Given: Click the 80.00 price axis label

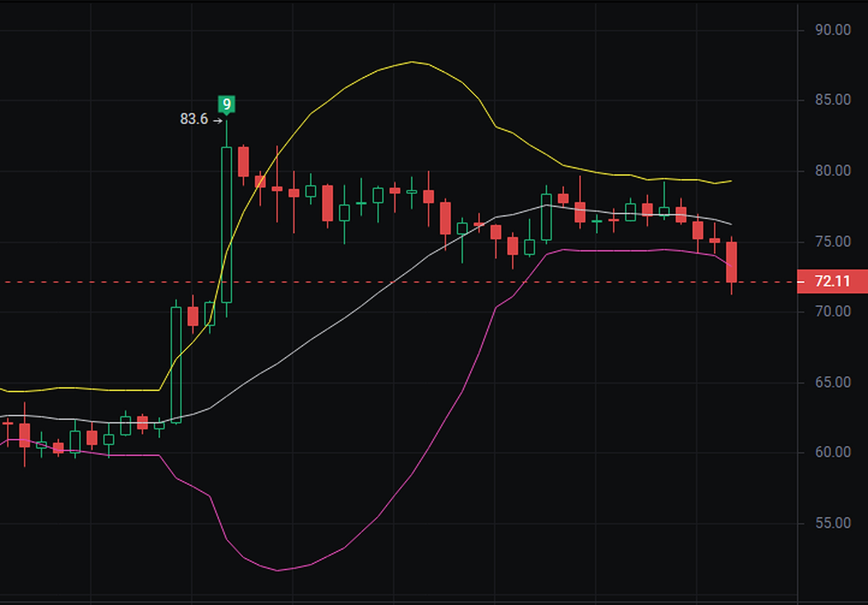Looking at the screenshot, I should pos(833,171).
